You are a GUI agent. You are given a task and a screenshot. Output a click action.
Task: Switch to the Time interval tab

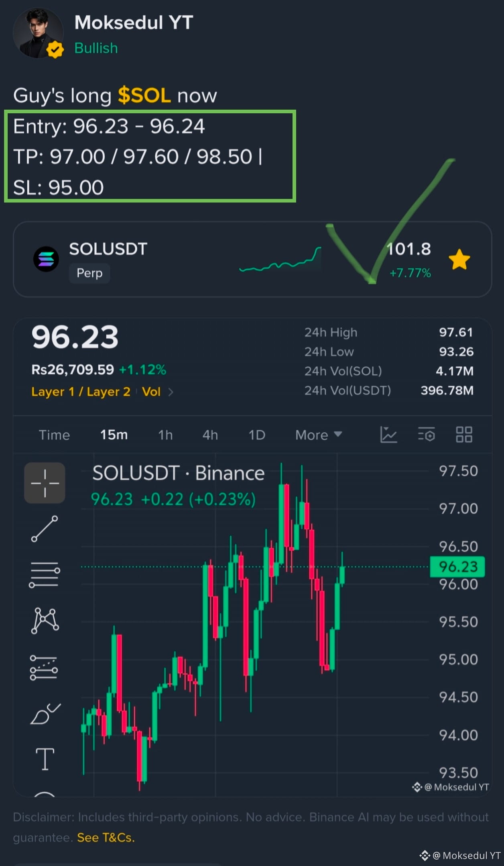(54, 435)
